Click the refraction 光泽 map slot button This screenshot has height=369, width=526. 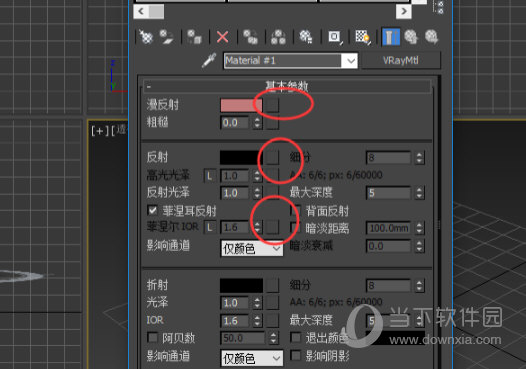tap(272, 303)
